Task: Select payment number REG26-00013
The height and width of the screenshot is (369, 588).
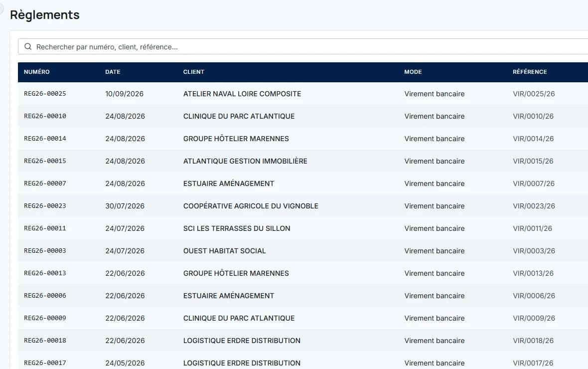Action: pyautogui.click(x=45, y=273)
